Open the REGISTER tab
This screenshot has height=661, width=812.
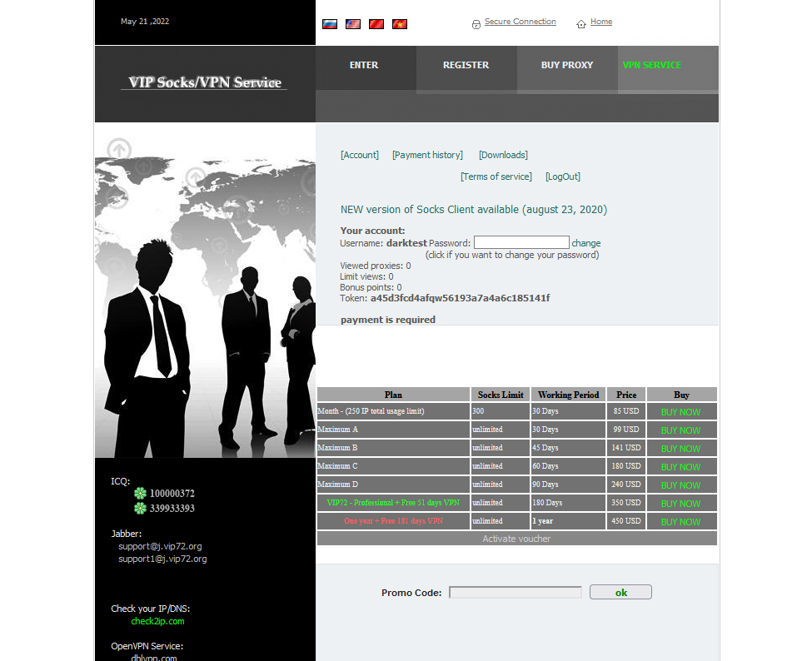click(x=466, y=65)
